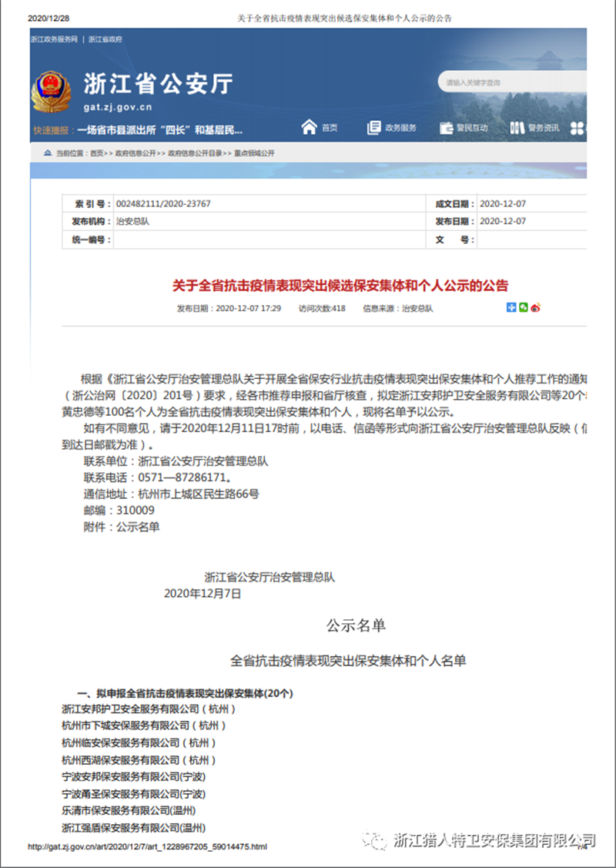Go to 政府信息公开目录 breadcrumb
The width and height of the screenshot is (616, 868).
point(198,153)
